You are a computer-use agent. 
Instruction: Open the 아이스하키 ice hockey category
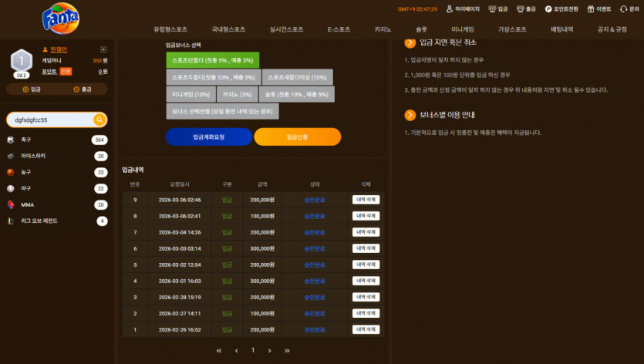coord(57,156)
